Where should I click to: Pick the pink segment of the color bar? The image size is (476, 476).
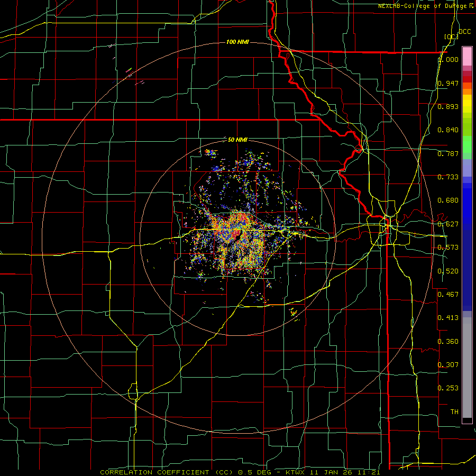(467, 57)
